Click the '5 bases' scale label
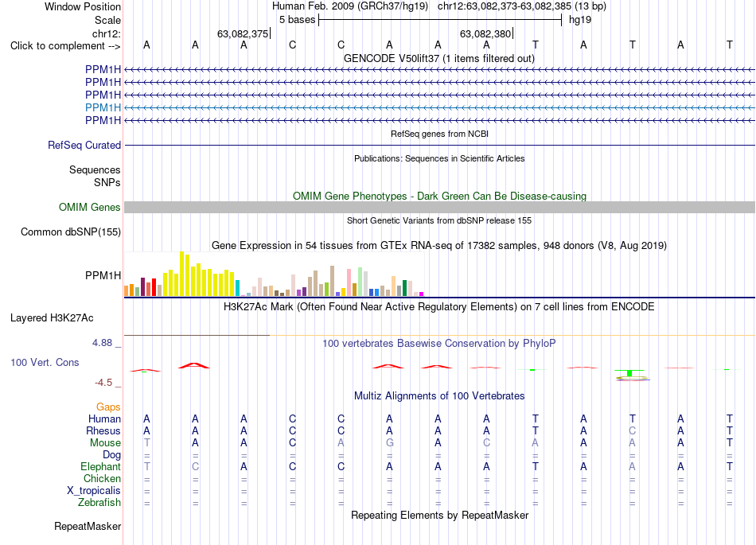 coord(297,20)
